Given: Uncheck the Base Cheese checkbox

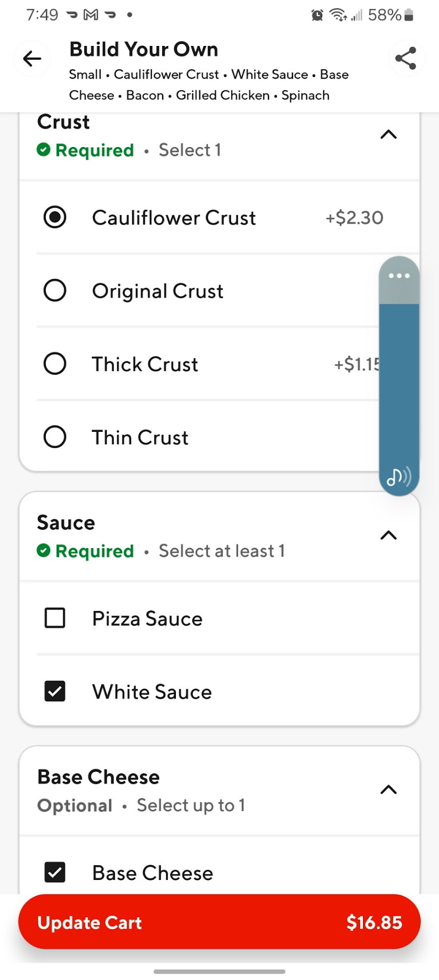Looking at the screenshot, I should [x=55, y=872].
